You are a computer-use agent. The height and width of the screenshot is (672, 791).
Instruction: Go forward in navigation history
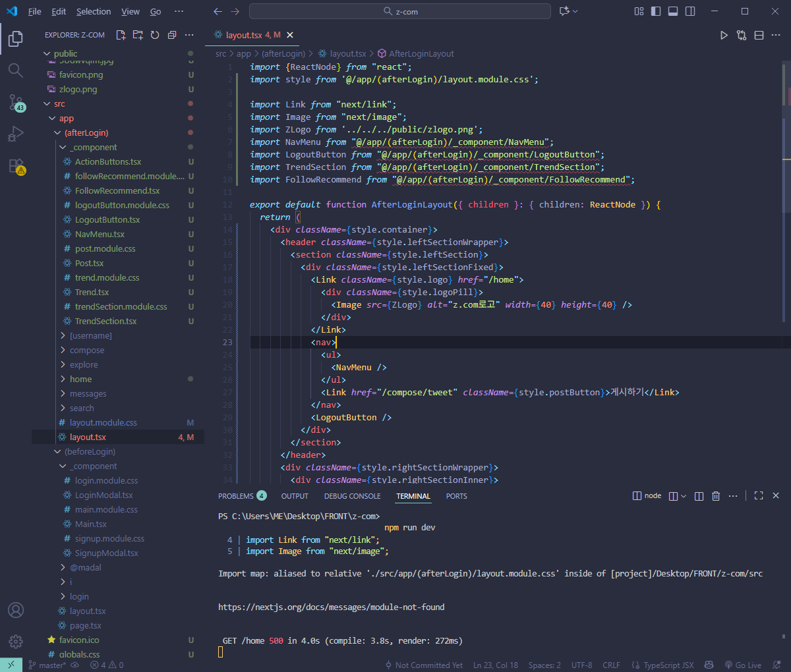[x=235, y=11]
